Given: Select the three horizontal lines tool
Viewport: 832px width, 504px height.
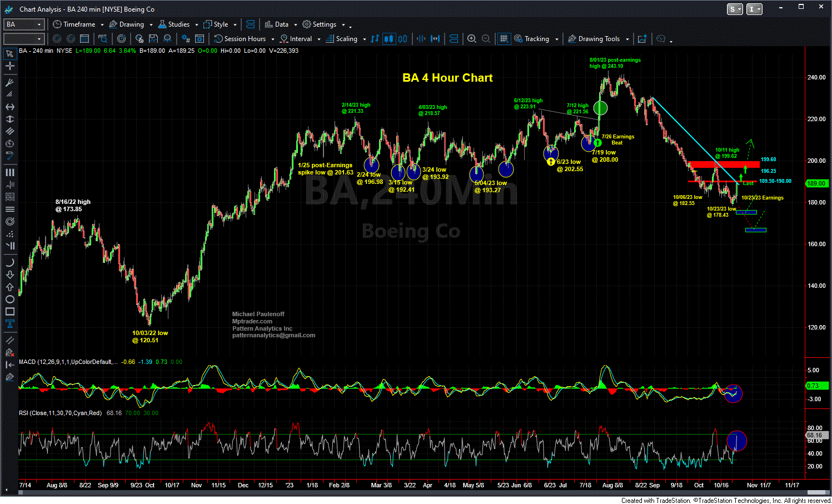Looking at the screenshot, I should [x=9, y=209].
